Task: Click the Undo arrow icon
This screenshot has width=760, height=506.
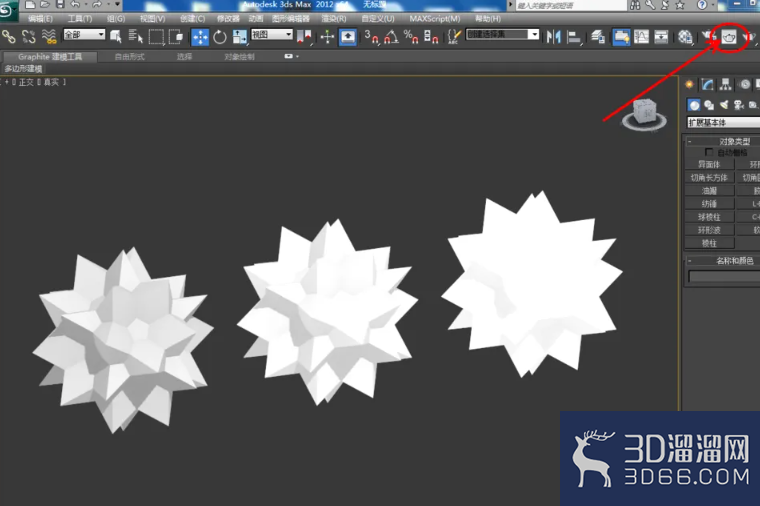Action: (x=75, y=5)
